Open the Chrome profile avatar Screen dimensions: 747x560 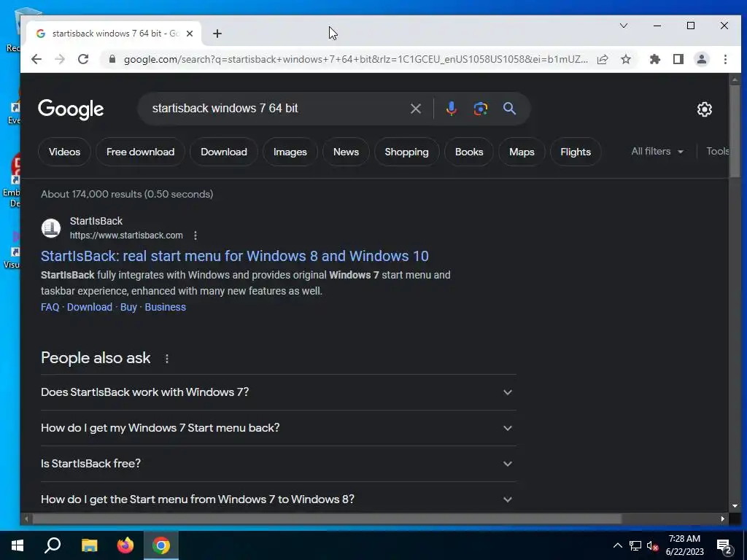[x=702, y=59]
